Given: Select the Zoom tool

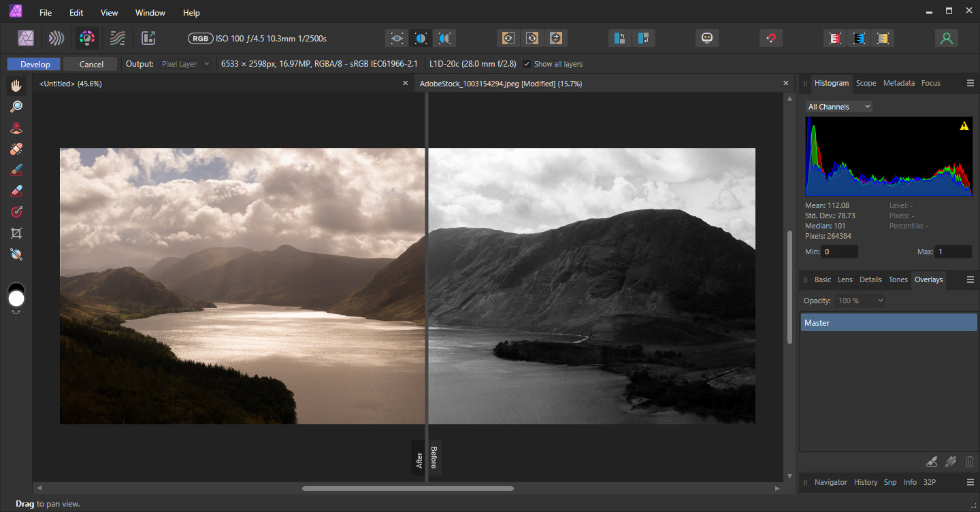Looking at the screenshot, I should pyautogui.click(x=16, y=106).
